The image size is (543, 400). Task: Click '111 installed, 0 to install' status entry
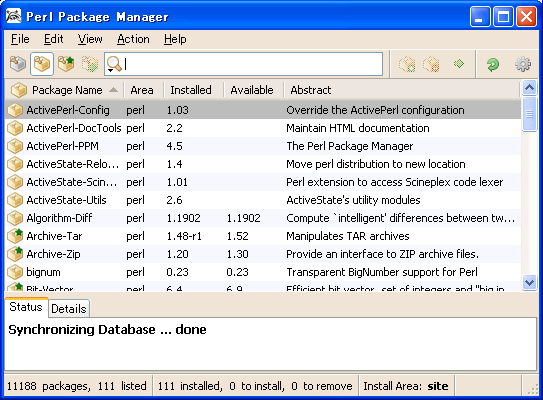coord(255,386)
